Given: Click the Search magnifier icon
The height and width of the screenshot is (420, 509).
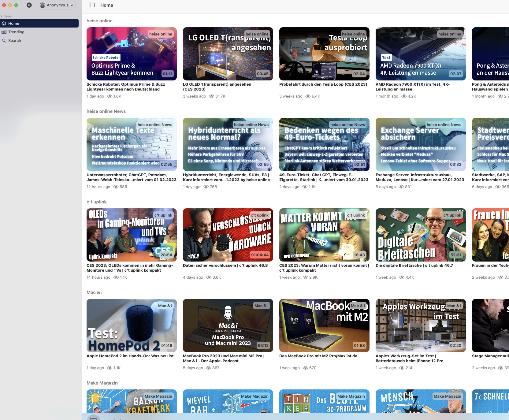Looking at the screenshot, I should click(x=4, y=40).
